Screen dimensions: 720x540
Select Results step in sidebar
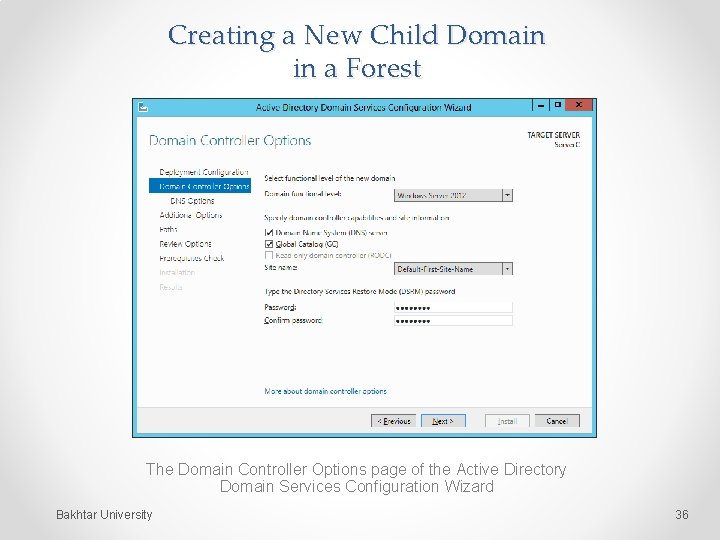pos(170,287)
